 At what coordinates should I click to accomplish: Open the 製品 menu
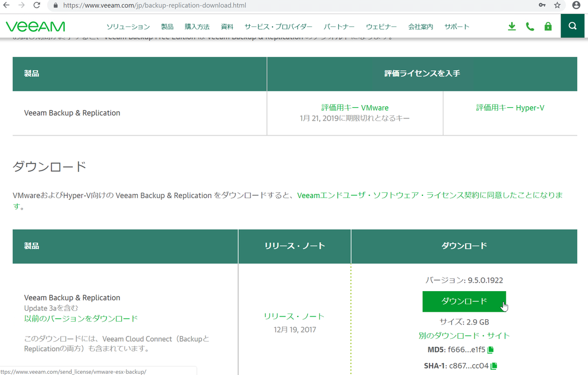click(167, 26)
